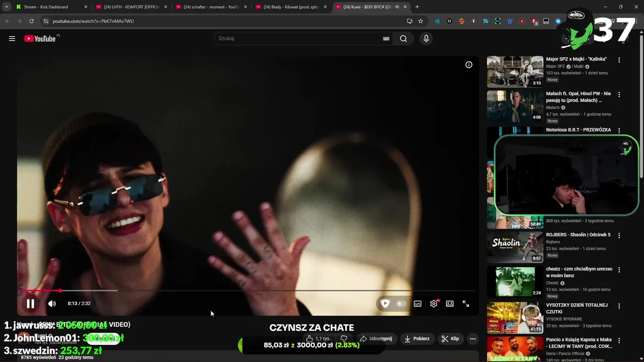The width and height of the screenshot is (644, 362).
Task: Click the Udostępnij share button
Action: pyautogui.click(x=376, y=339)
